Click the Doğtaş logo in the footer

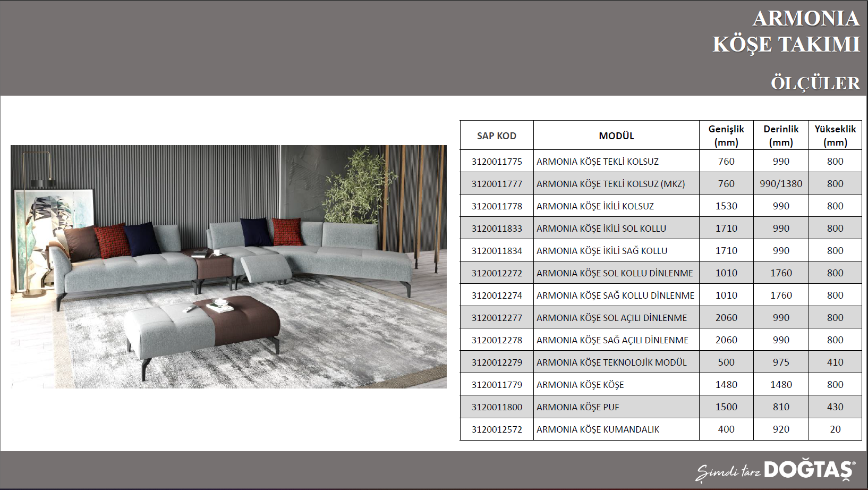776,470
